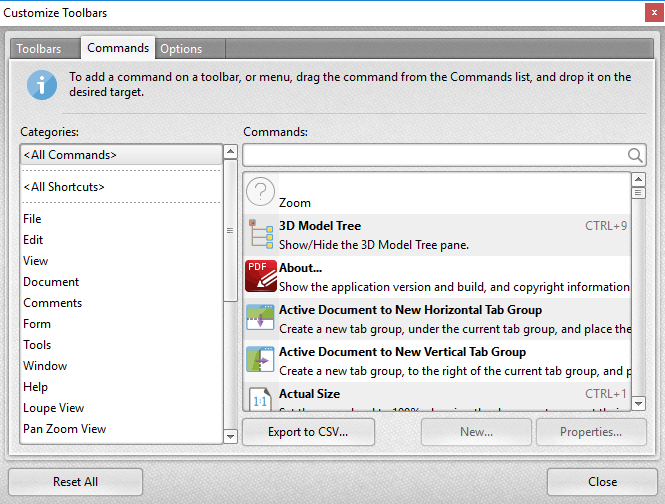The image size is (665, 504).
Task: Select the Zoom command row
Action: [x=437, y=193]
